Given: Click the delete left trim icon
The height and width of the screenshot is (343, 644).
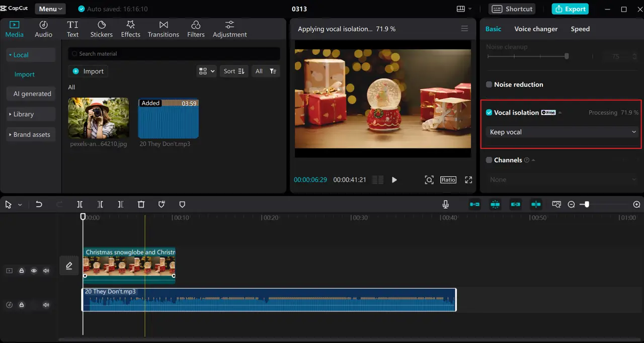Looking at the screenshot, I should click(x=100, y=204).
